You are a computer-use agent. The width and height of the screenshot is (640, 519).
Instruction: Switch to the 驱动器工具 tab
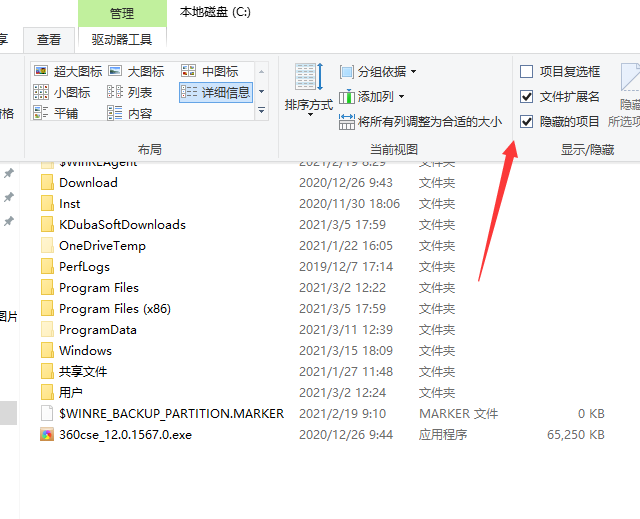tap(121, 40)
